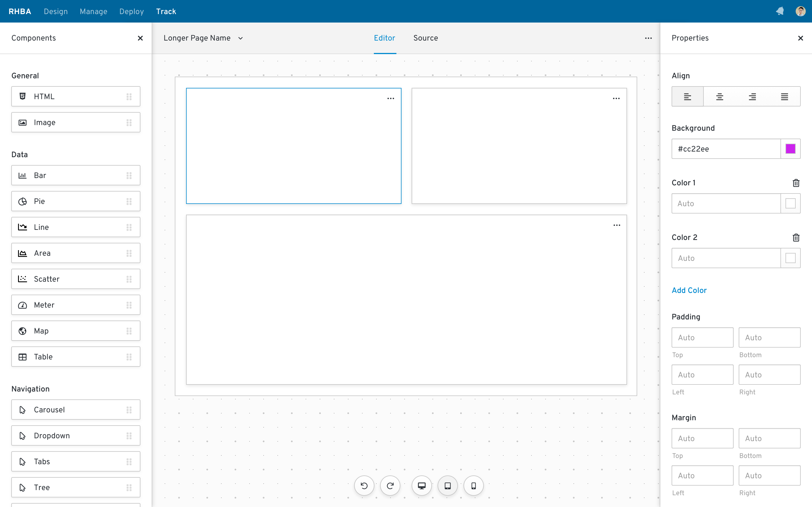This screenshot has width=812, height=507.
Task: Click the redo icon button
Action: click(390, 486)
